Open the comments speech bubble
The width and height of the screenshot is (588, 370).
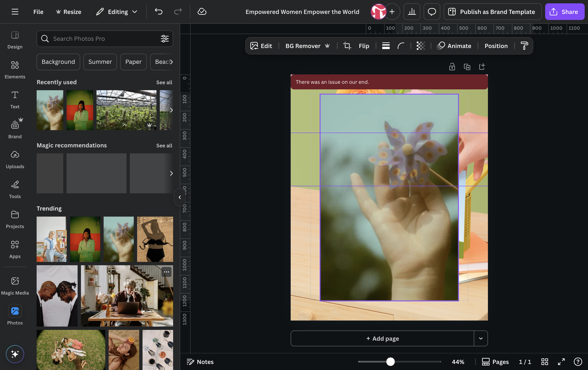pos(432,12)
